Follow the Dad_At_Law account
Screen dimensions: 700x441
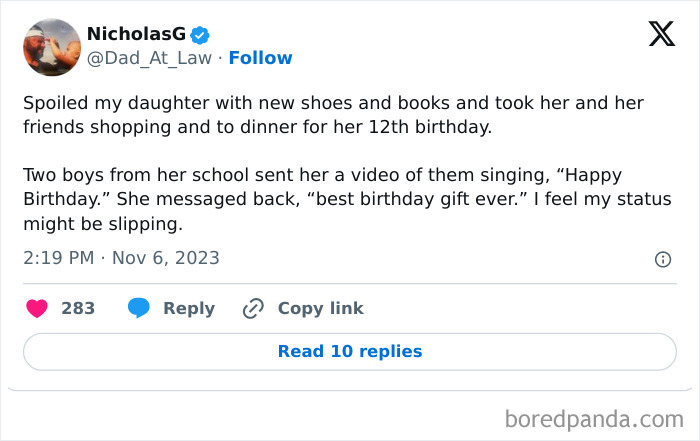260,58
